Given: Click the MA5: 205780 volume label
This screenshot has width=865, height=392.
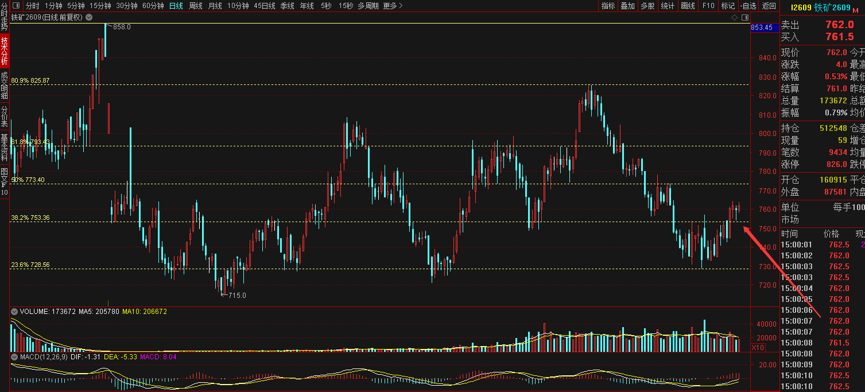Looking at the screenshot, I should (x=99, y=312).
